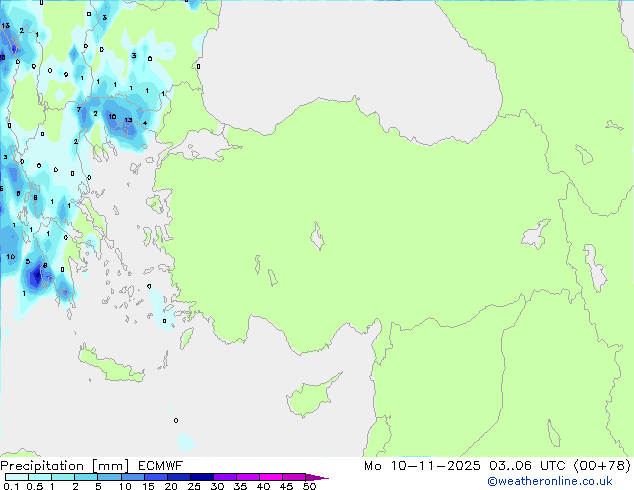Click legend value '50'
The width and height of the screenshot is (634, 490).
coord(309,486)
